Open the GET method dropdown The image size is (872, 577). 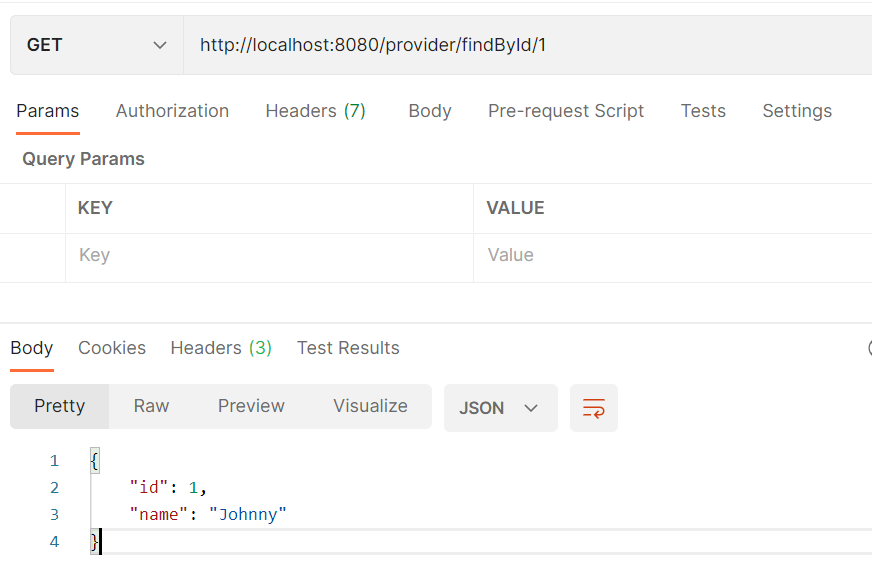pyautogui.click(x=97, y=45)
